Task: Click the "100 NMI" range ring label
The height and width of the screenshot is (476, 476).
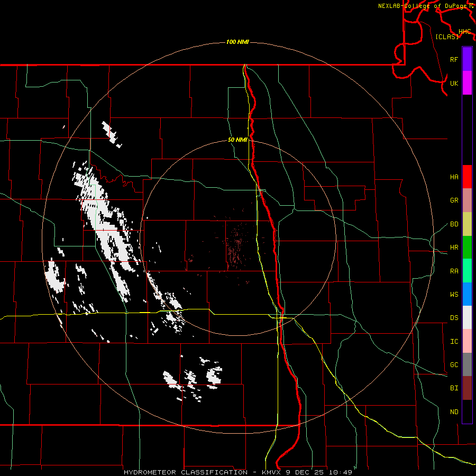Action: [237, 42]
